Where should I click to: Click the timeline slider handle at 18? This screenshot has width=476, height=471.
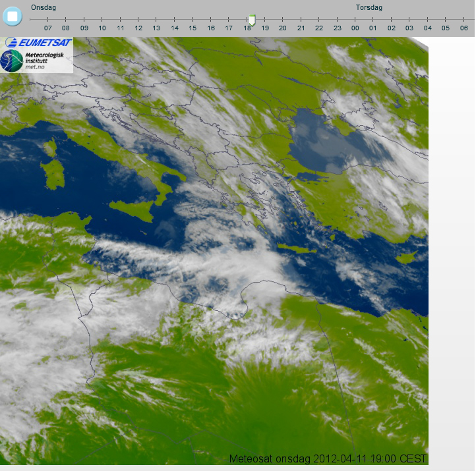coord(251,20)
